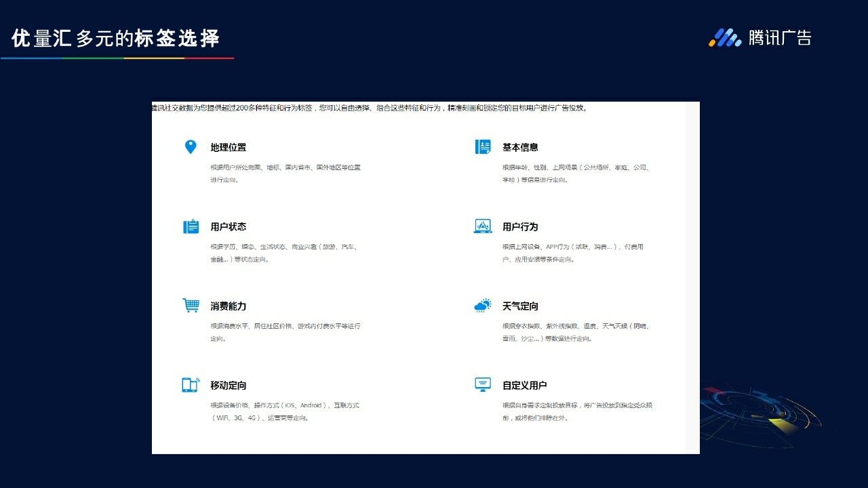Click the monitor icon for 自定义用户
This screenshot has height=488, width=868.
482,384
